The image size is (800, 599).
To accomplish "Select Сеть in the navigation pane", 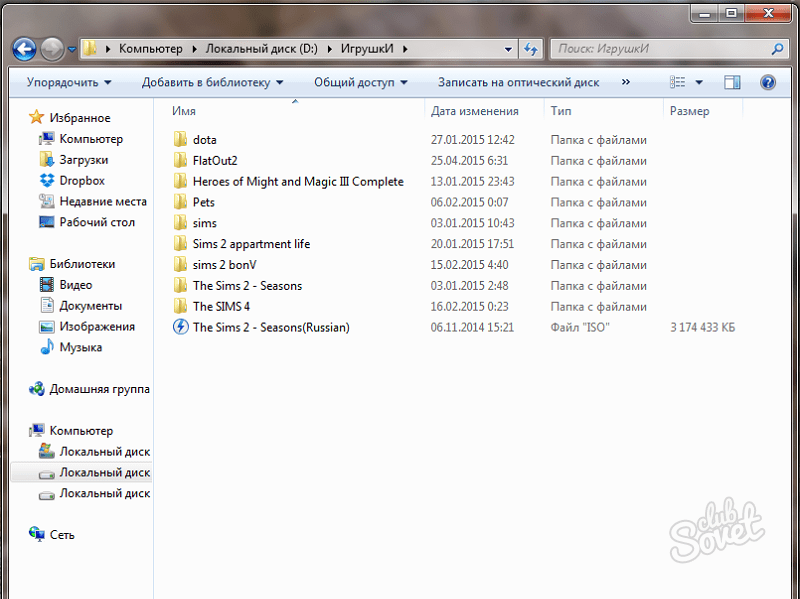I will [x=61, y=535].
